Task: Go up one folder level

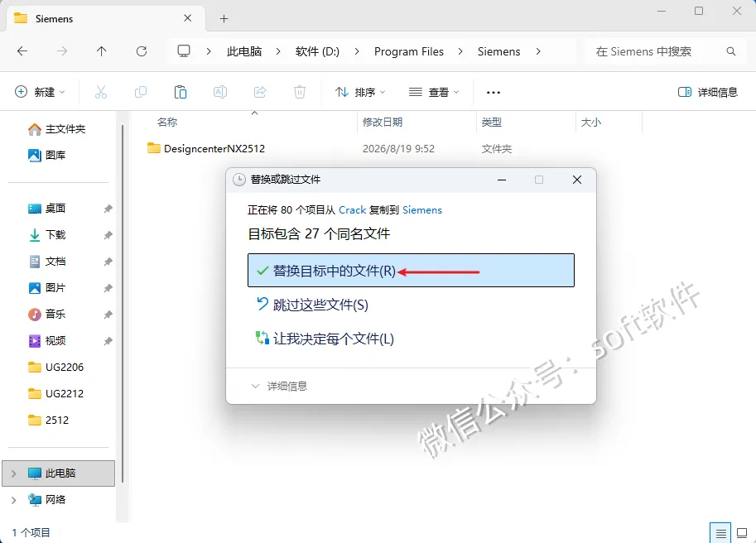Action: pos(101,51)
